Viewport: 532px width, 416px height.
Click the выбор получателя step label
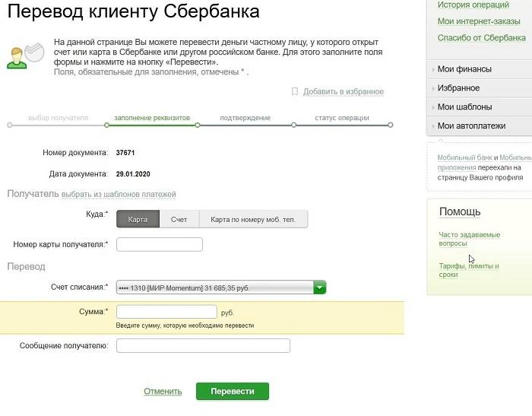pyautogui.click(x=58, y=118)
